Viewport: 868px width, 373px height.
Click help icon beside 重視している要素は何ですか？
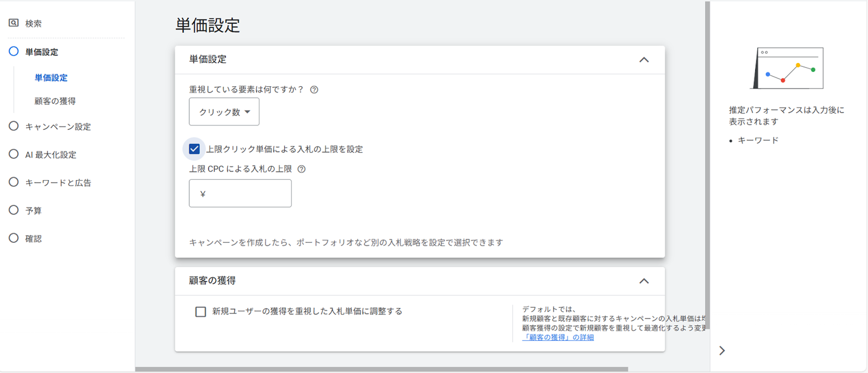coord(314,90)
